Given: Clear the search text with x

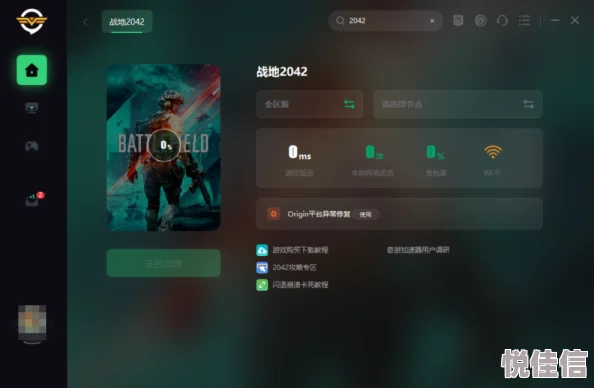Looking at the screenshot, I should pos(432,21).
